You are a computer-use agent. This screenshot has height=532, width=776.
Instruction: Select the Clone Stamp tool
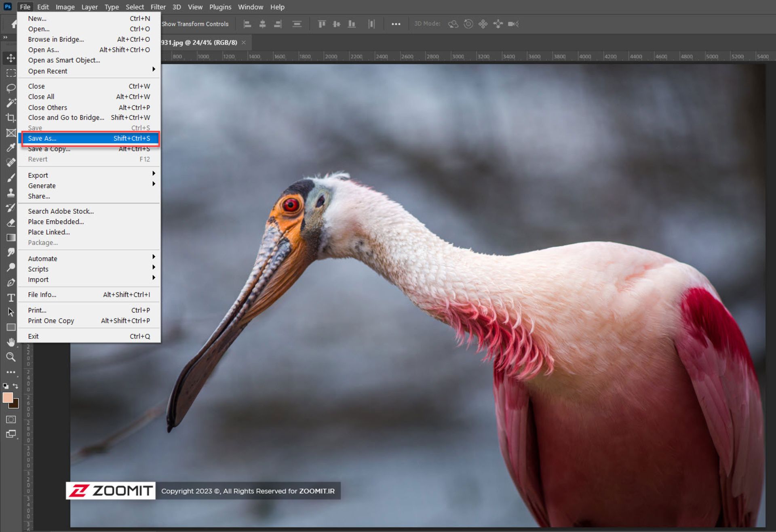point(11,193)
